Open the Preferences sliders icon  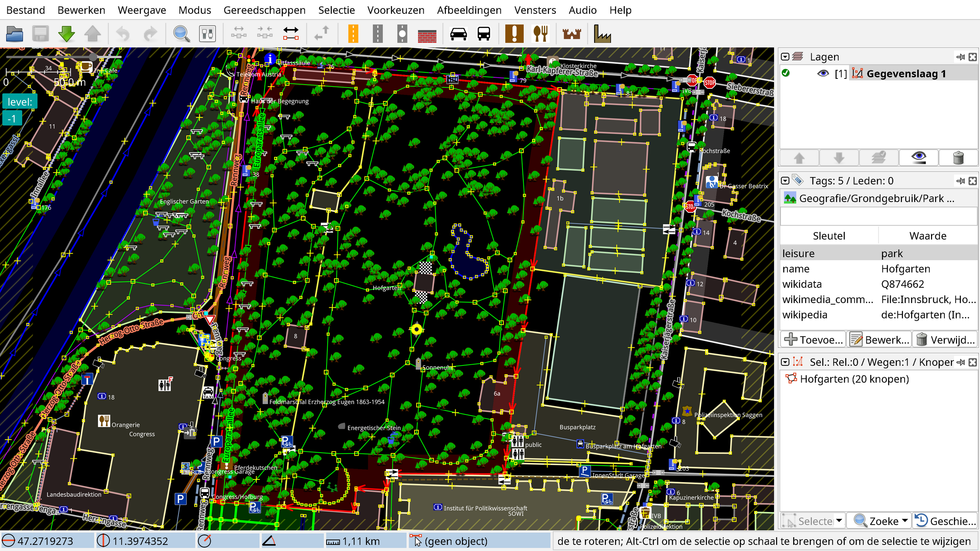(207, 34)
